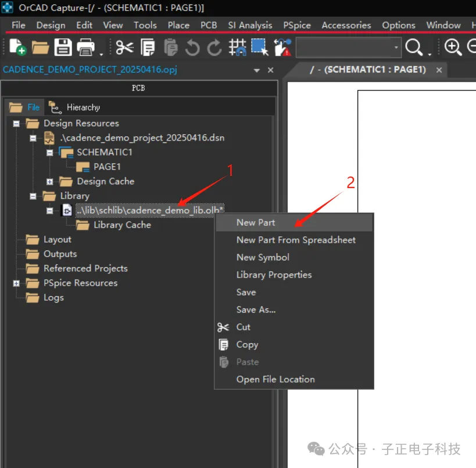The image size is (476, 468).
Task: Close the SCHEMATIC1 : PAGE1 tab
Action: 439,70
